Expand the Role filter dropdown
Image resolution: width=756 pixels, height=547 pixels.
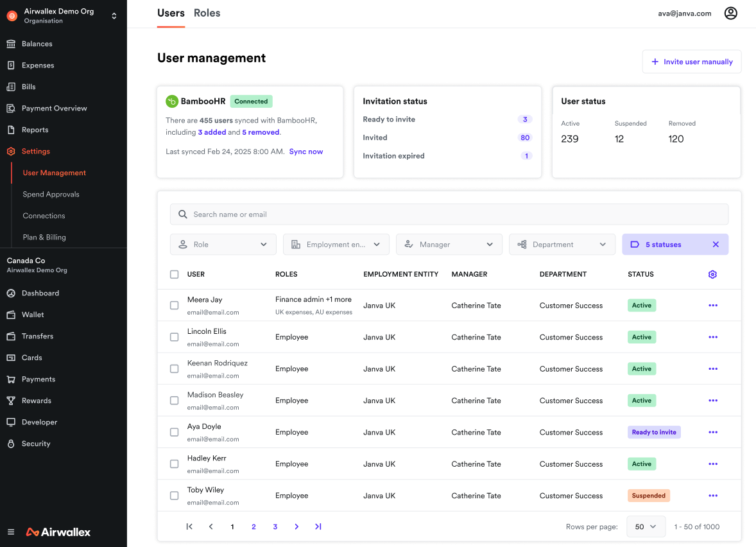pos(223,245)
